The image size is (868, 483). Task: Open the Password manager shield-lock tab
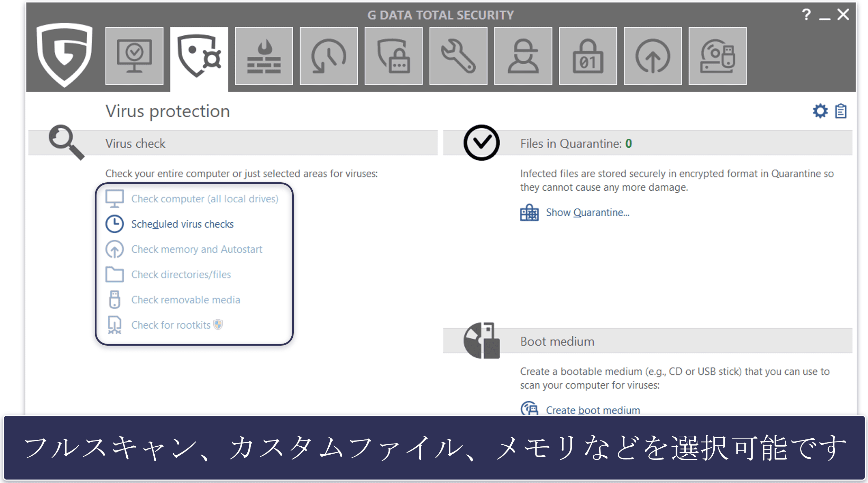pyautogui.click(x=394, y=56)
